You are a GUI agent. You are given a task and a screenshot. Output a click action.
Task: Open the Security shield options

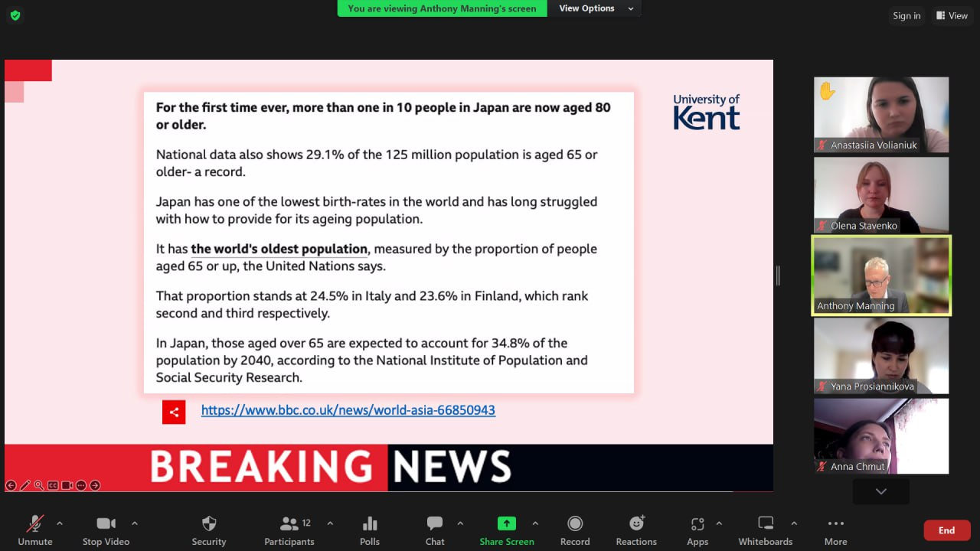[x=209, y=530]
